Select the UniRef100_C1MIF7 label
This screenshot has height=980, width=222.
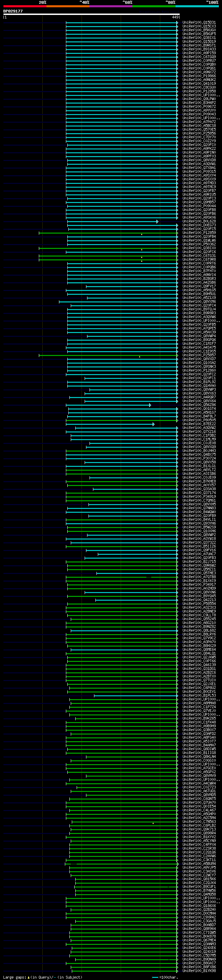199,343
